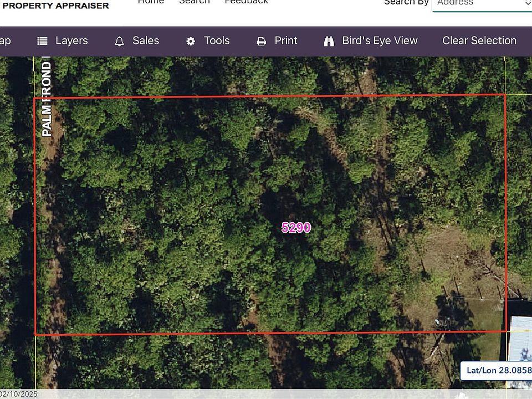Viewport: 532px width, 399px height.
Task: Select the 5290 parcel label
Action: (296, 227)
